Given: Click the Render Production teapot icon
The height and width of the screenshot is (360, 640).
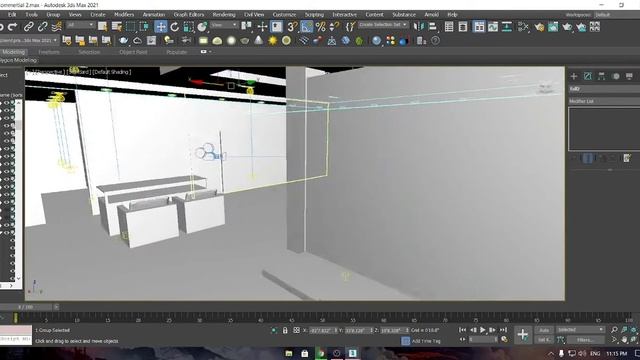Looking at the screenshot, I should click(x=567, y=27).
